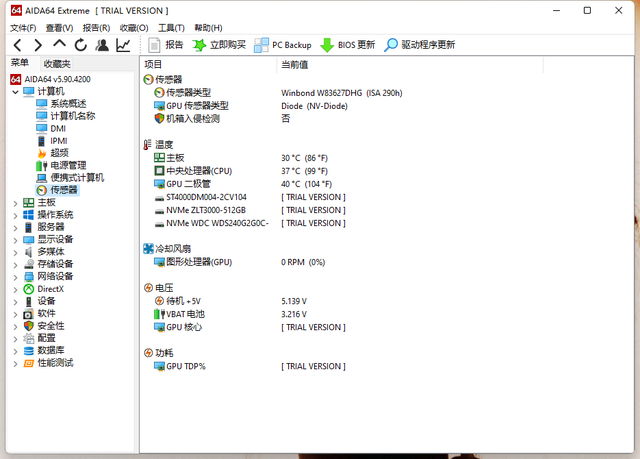
Task: Open the 收藏(O) menu
Action: tap(134, 28)
